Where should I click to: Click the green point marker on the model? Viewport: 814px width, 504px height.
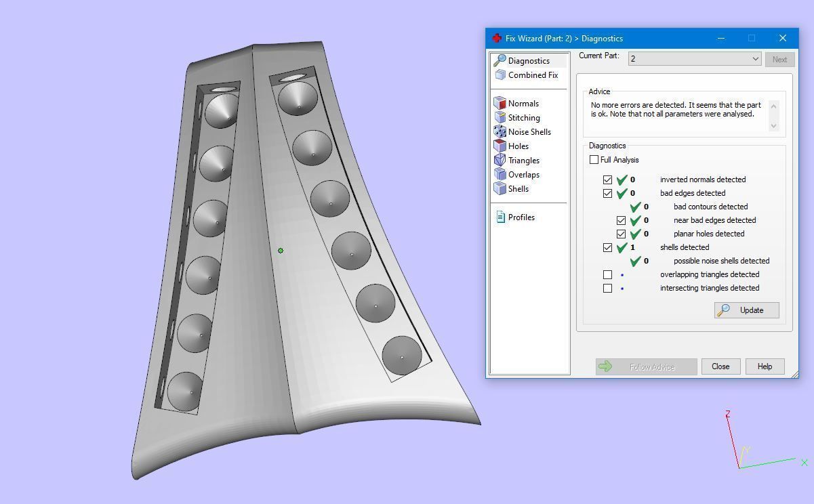pyautogui.click(x=281, y=251)
